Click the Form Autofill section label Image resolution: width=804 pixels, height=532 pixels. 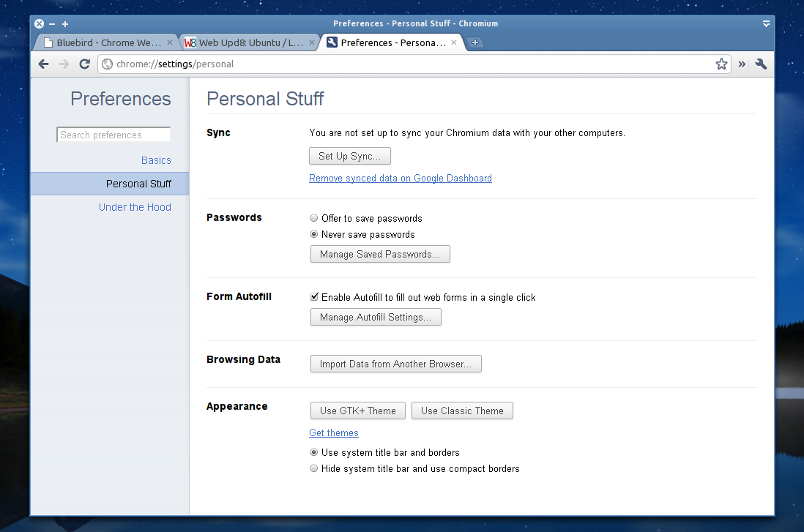[239, 297]
